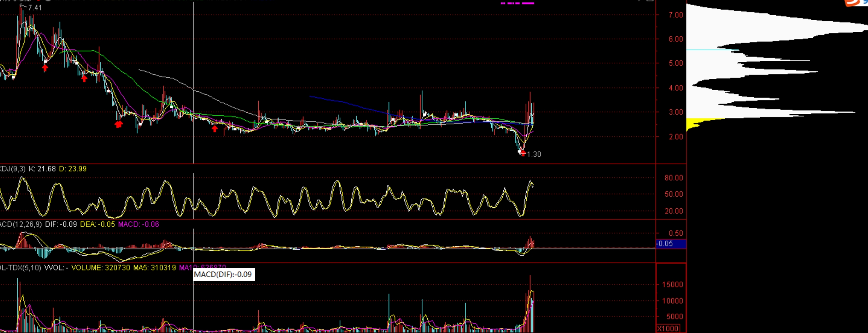Click the blue -0.05 axis value box
Viewport: 868px width, 333px height.
[x=671, y=244]
